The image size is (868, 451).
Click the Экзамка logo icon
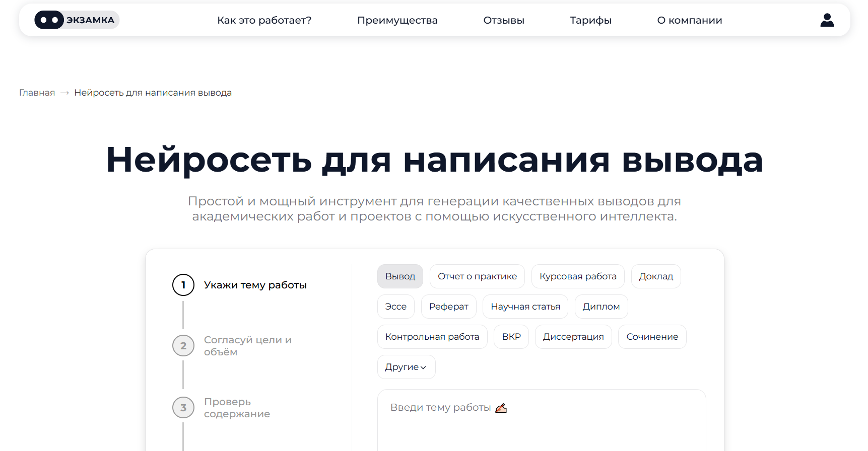pyautogui.click(x=49, y=20)
